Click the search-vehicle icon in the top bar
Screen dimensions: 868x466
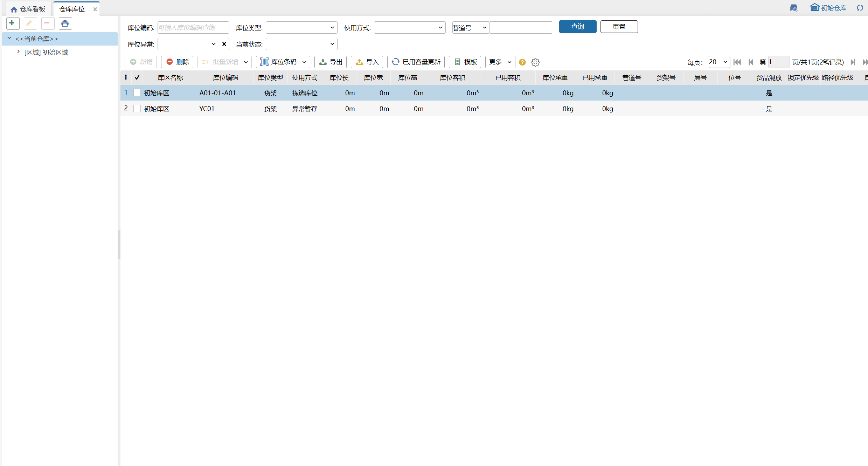(793, 8)
